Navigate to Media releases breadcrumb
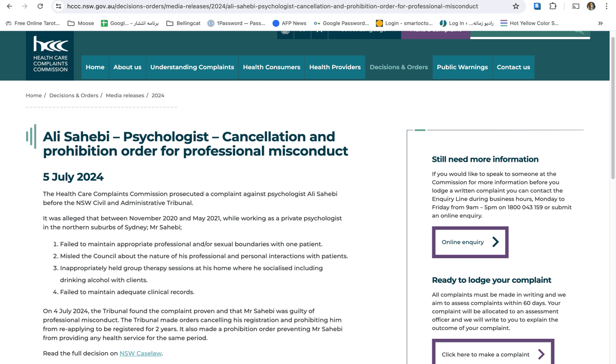This screenshot has height=364, width=616. point(125,95)
